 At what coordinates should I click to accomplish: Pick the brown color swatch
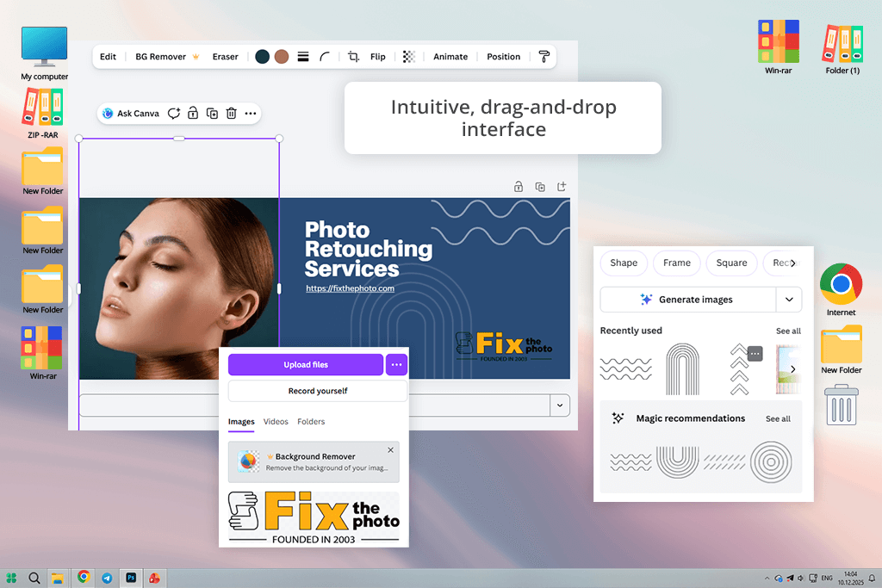(x=282, y=57)
